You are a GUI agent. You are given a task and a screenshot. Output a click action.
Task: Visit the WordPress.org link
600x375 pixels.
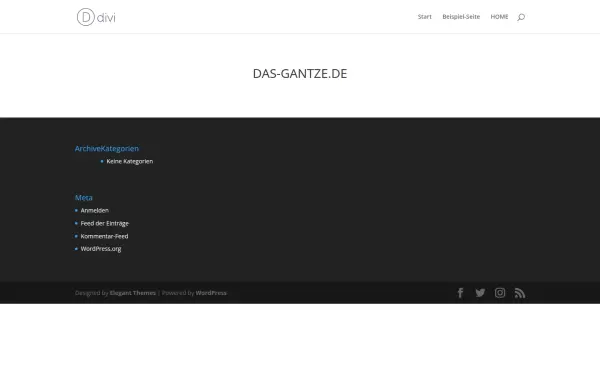pyautogui.click(x=101, y=249)
